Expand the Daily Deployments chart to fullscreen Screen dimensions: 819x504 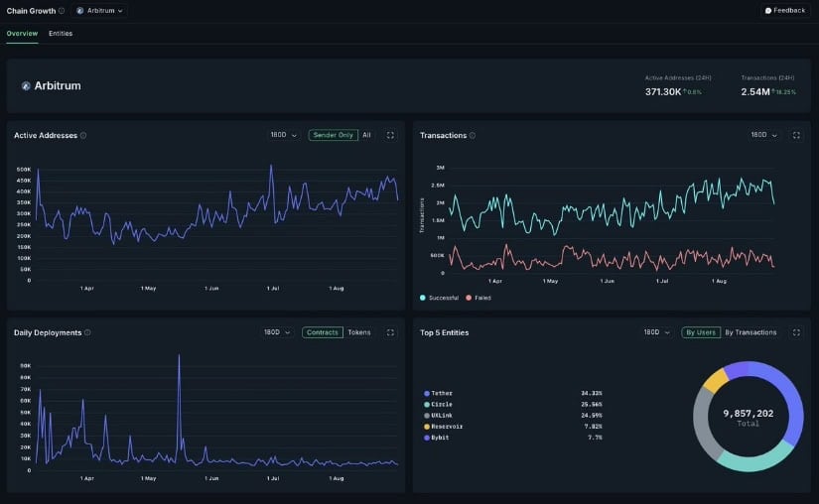pos(390,332)
